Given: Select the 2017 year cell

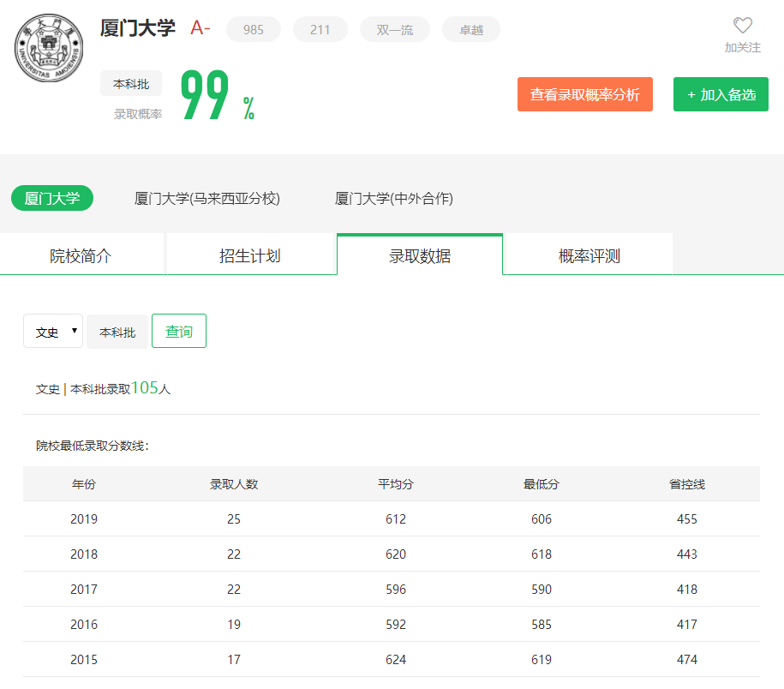Looking at the screenshot, I should (84, 589).
